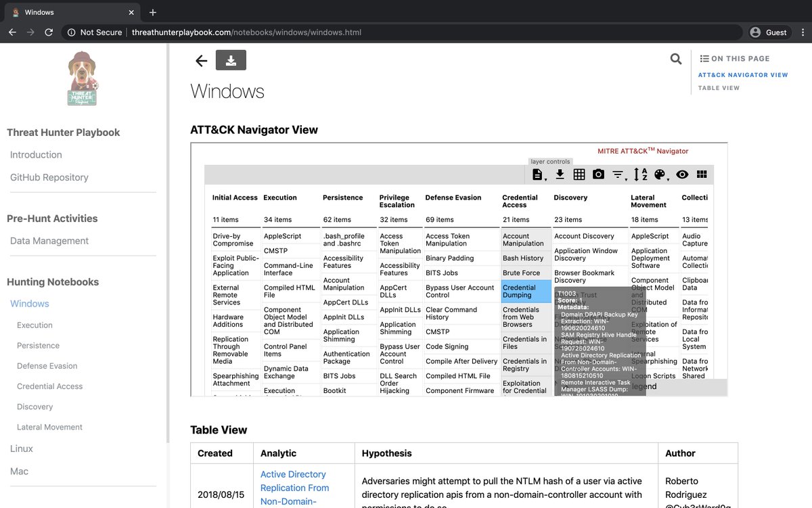Select Binary Padding technique

click(x=461, y=258)
